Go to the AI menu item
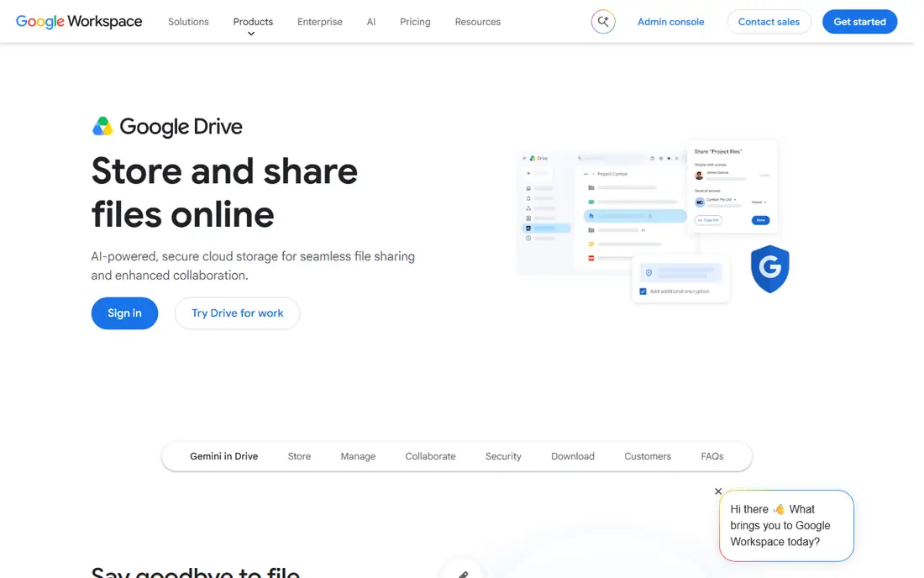 click(x=370, y=22)
